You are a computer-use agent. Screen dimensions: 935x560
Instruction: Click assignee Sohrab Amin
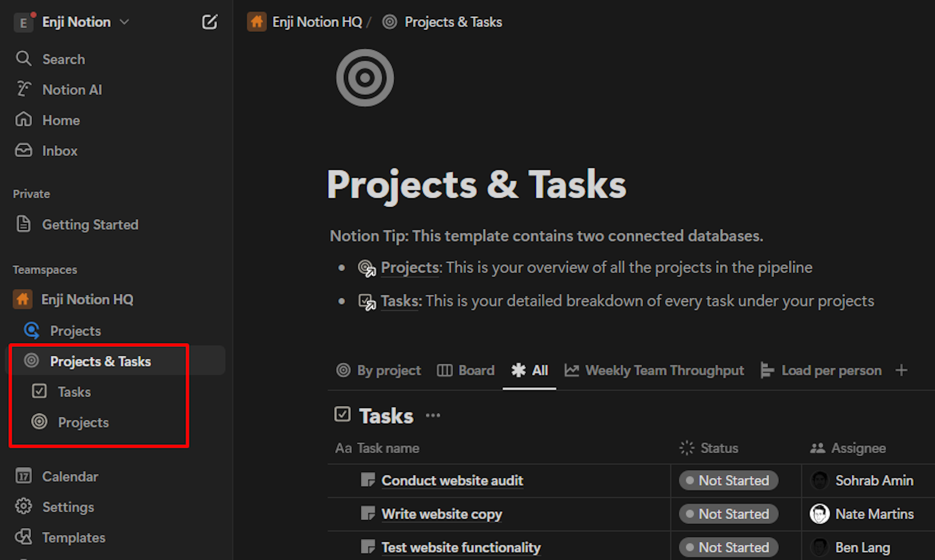(x=862, y=481)
